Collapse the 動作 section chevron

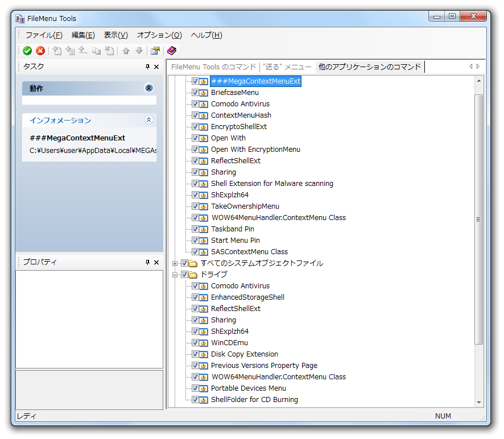[149, 88]
